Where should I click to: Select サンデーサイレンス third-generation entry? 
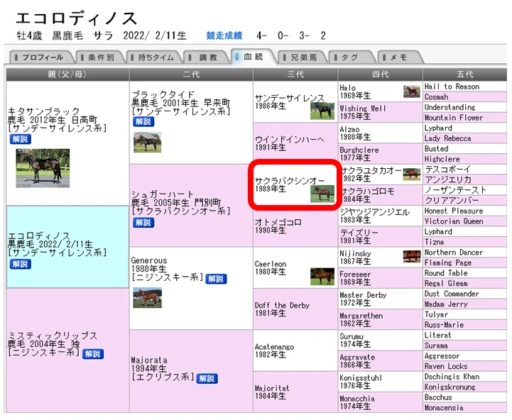295,102
